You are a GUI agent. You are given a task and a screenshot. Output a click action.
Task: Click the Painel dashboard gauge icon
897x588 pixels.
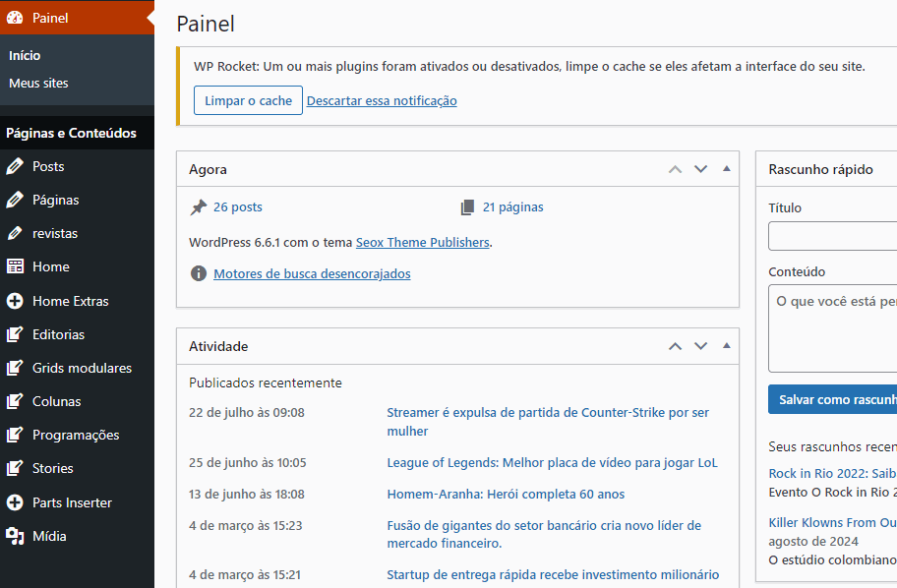(15, 18)
